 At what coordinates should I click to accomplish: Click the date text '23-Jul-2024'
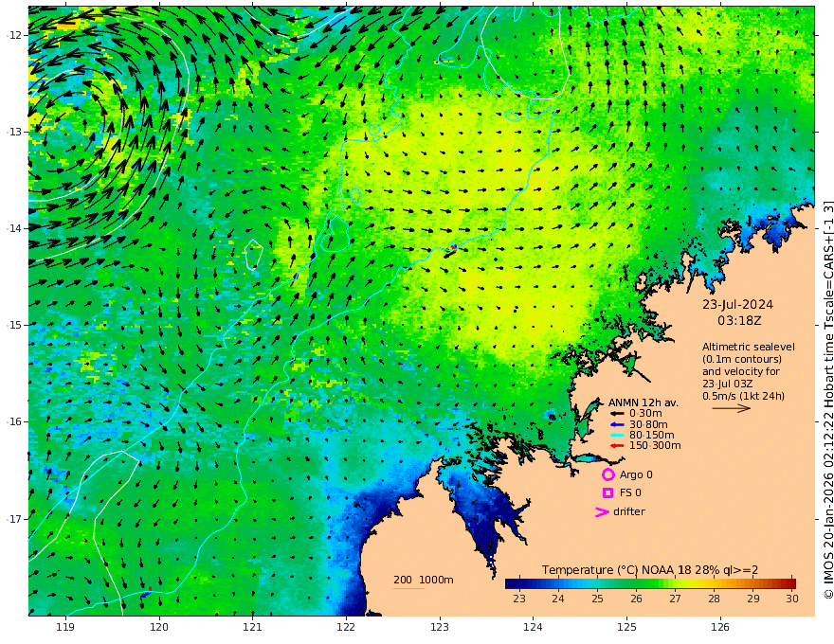pos(737,305)
